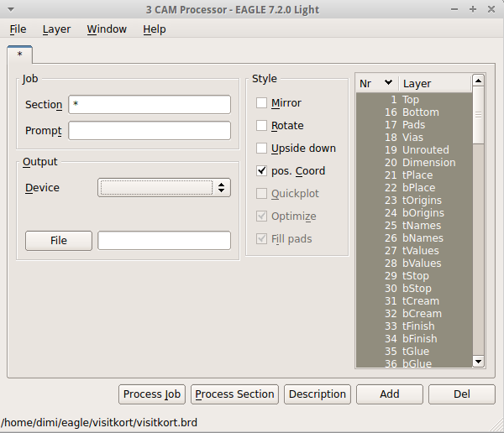Screen dimensions: 504x433
Task: Open the Device dropdown
Action: [164, 188]
